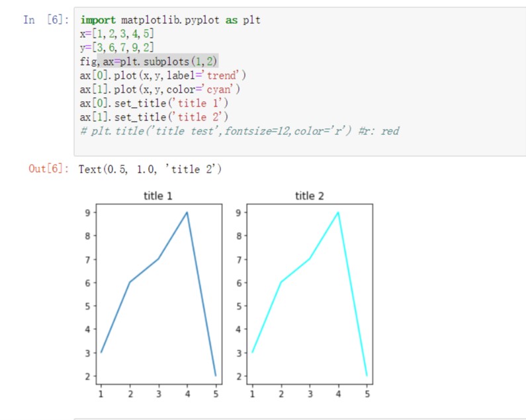
Task: Click the label='trend' plot line
Action: (163, 75)
